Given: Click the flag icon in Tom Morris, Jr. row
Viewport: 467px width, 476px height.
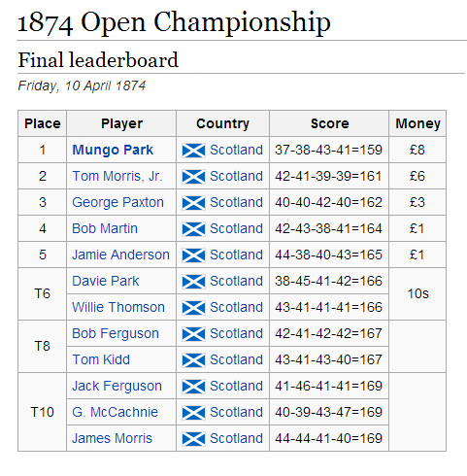Looking at the screenshot, I should (x=193, y=177).
